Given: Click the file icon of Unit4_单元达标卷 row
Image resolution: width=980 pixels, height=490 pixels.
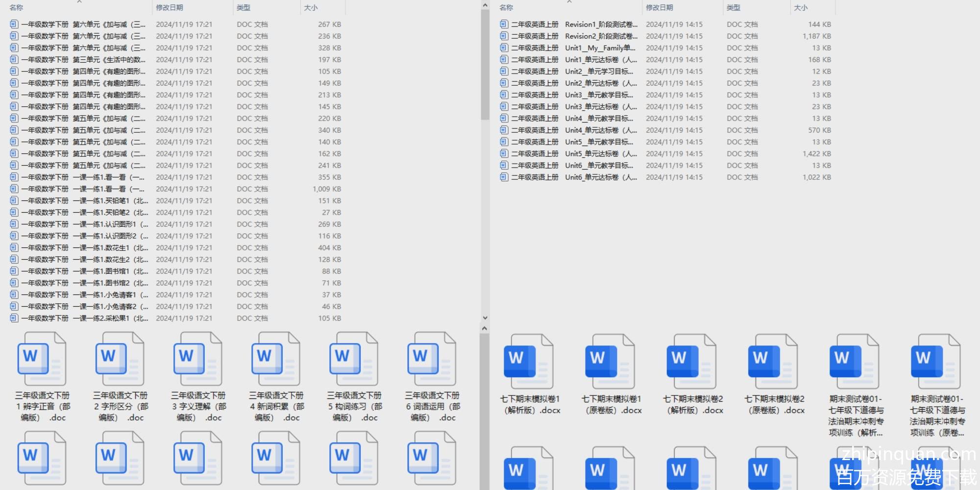Looking at the screenshot, I should pos(504,130).
